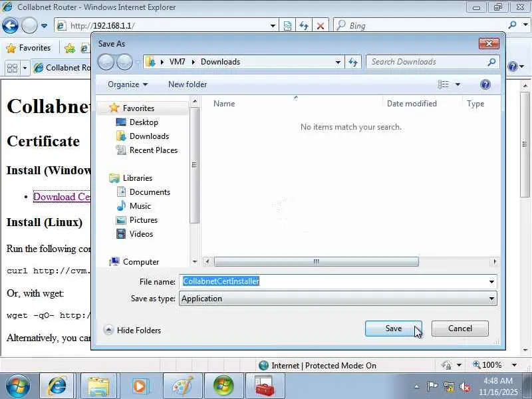
Task: Click the muted volume tray icon
Action: (465, 386)
